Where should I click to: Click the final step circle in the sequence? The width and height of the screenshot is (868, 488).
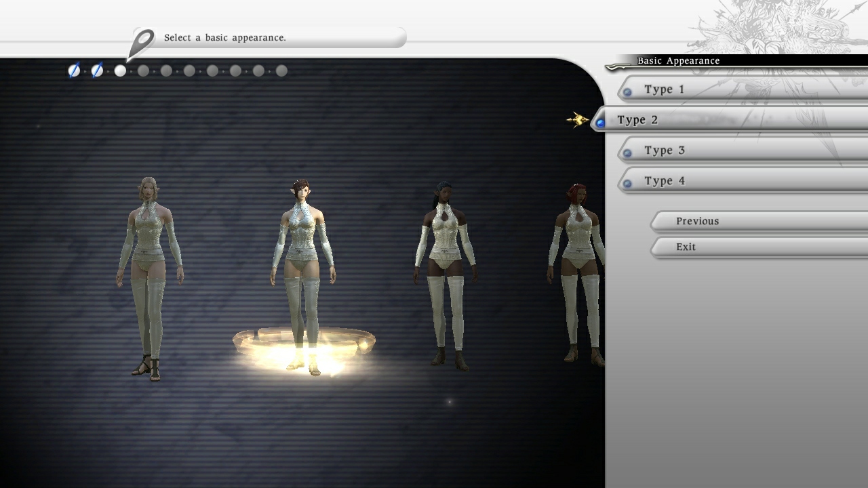281,70
